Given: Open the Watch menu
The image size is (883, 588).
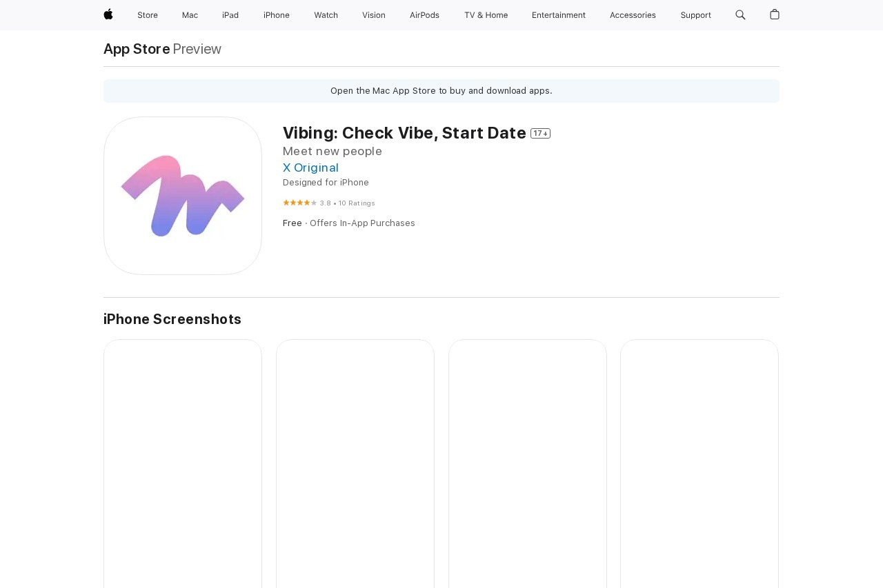Looking at the screenshot, I should pyautogui.click(x=326, y=15).
